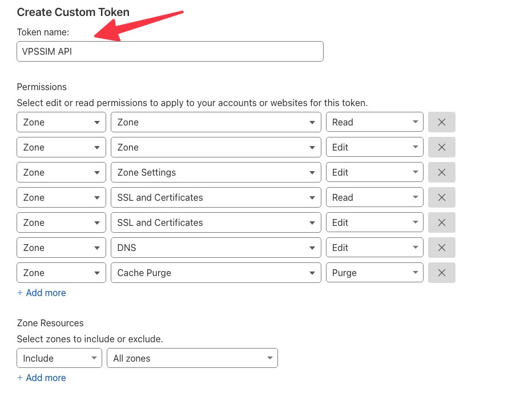The width and height of the screenshot is (532, 397).
Task: Remove the DNS Edit permission row
Action: click(x=441, y=248)
